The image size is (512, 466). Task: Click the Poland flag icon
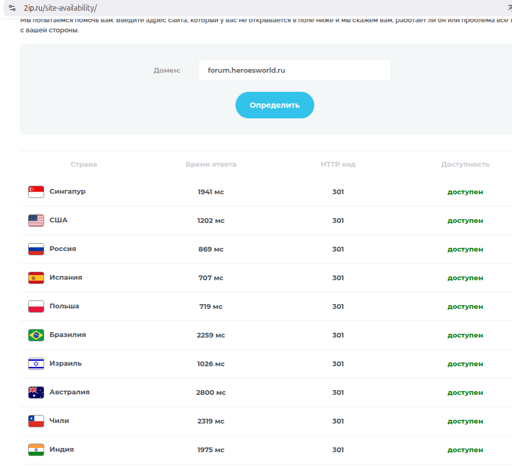(36, 306)
